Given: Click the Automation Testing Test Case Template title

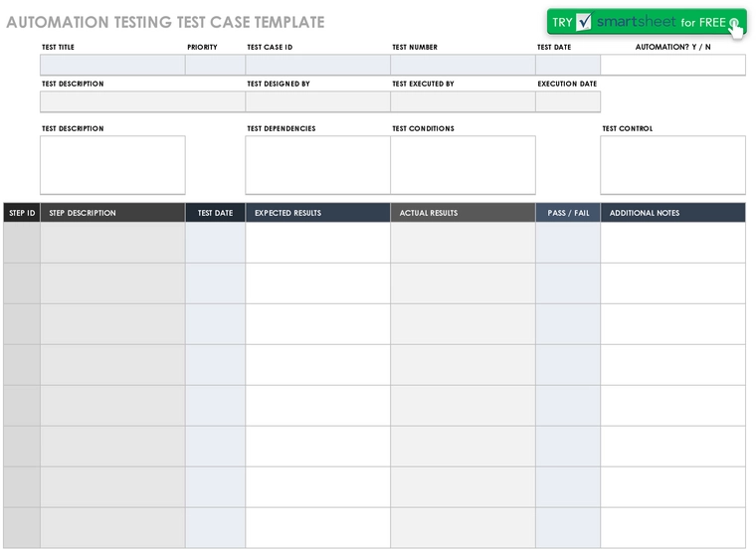Looking at the screenshot, I should tap(165, 22).
